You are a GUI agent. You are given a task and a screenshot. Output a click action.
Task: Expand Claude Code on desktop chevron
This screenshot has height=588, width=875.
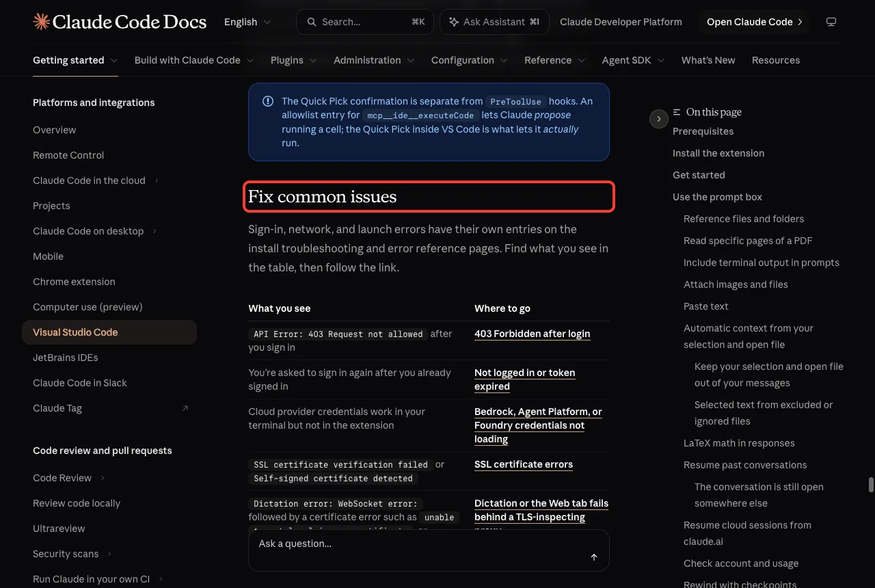pos(154,231)
